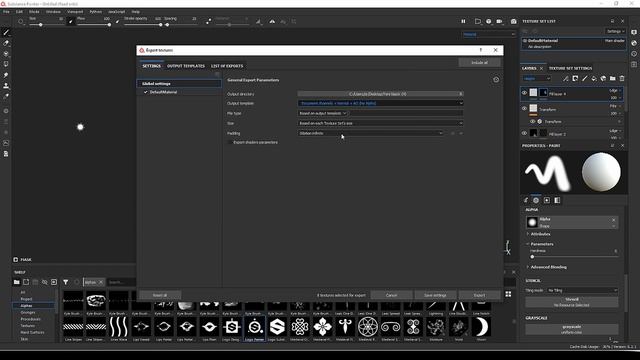This screenshot has width=640, height=360.
Task: Choose the Output directory path field
Action: point(381,94)
